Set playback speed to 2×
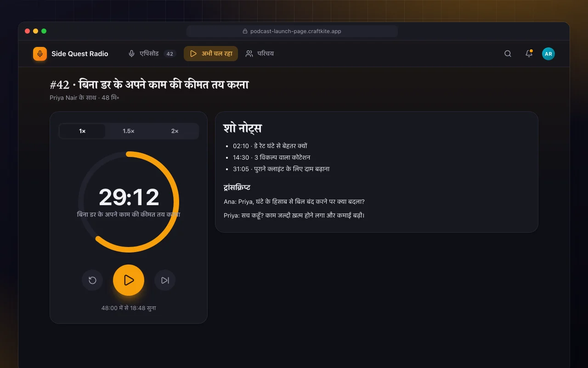This screenshot has width=588, height=368. click(175, 131)
